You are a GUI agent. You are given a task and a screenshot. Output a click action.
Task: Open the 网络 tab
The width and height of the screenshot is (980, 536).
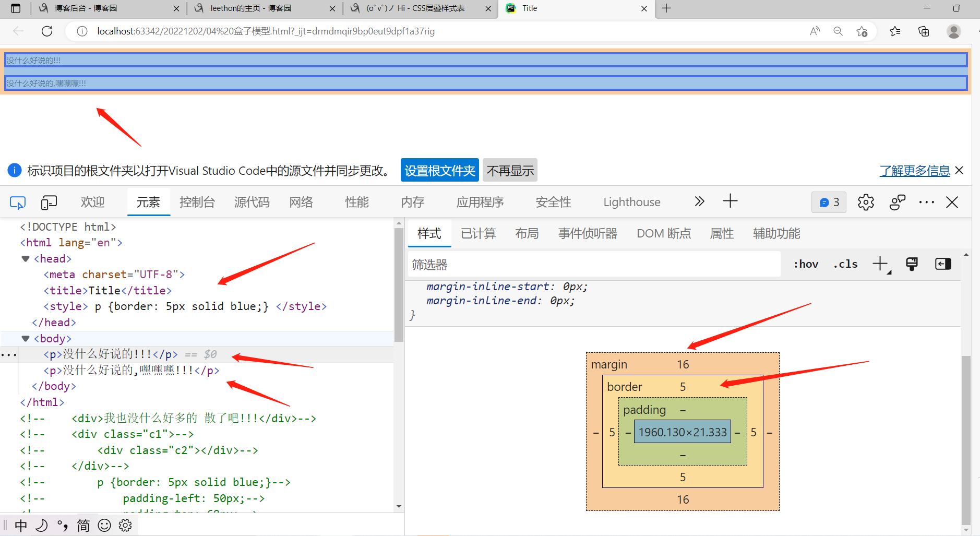(302, 202)
